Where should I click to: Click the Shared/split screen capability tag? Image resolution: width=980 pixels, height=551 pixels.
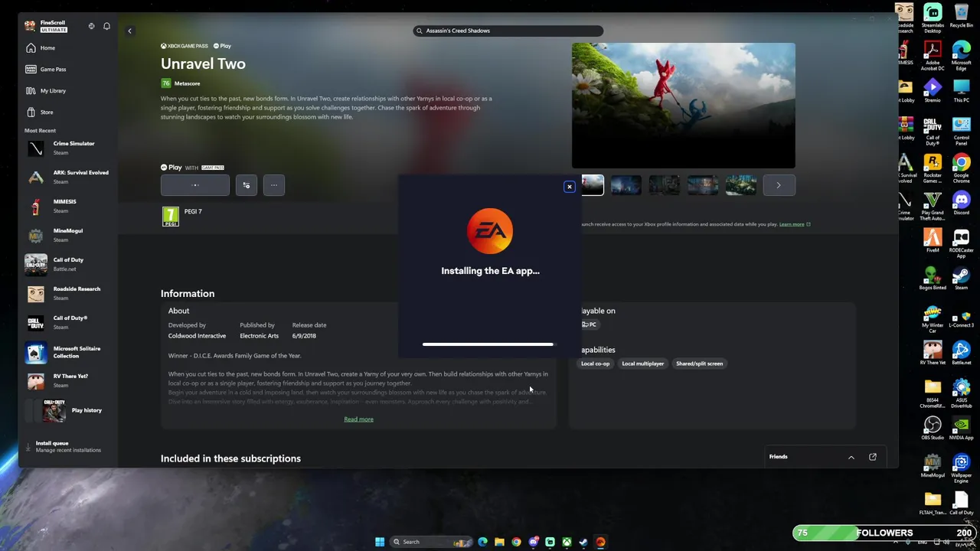699,364
